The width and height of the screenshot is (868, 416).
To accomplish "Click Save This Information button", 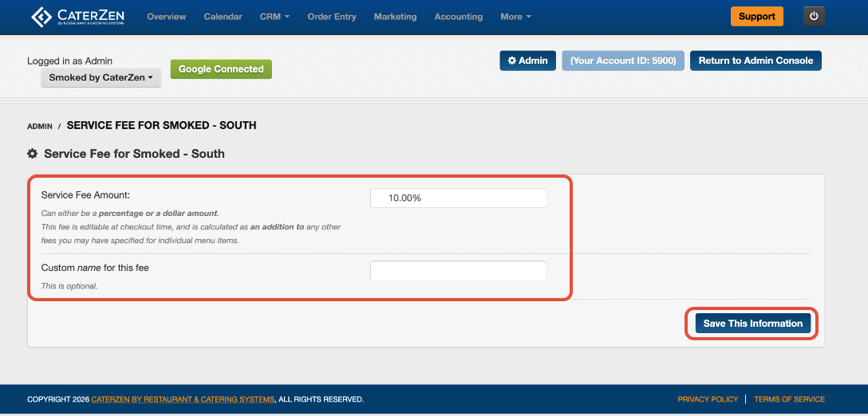I will (x=753, y=324).
